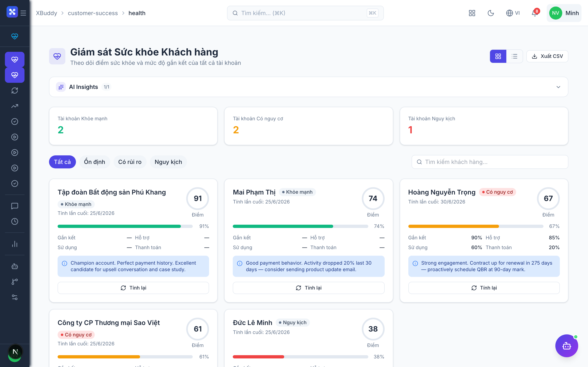588x367 pixels.
Task: Click the trending arrow sidebar icon
Action: (x=14, y=106)
